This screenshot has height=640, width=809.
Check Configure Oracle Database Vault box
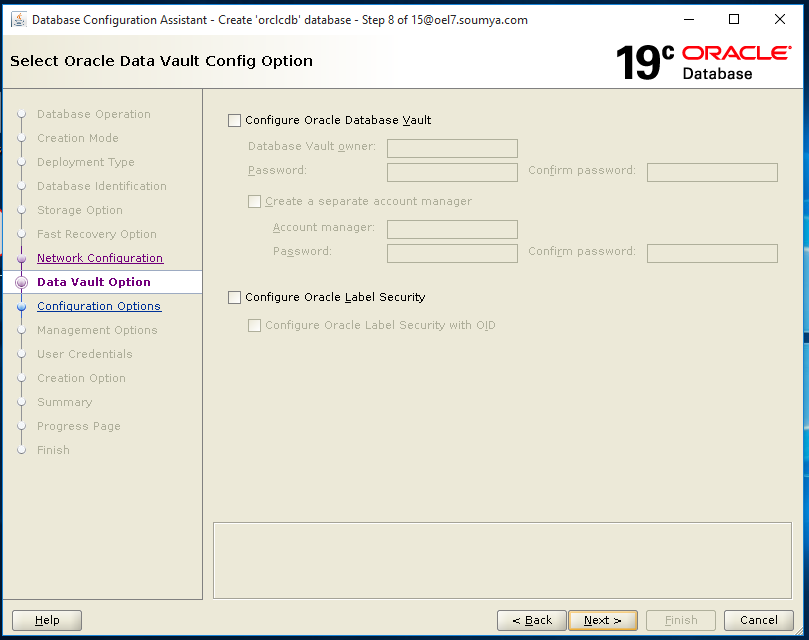(x=234, y=120)
